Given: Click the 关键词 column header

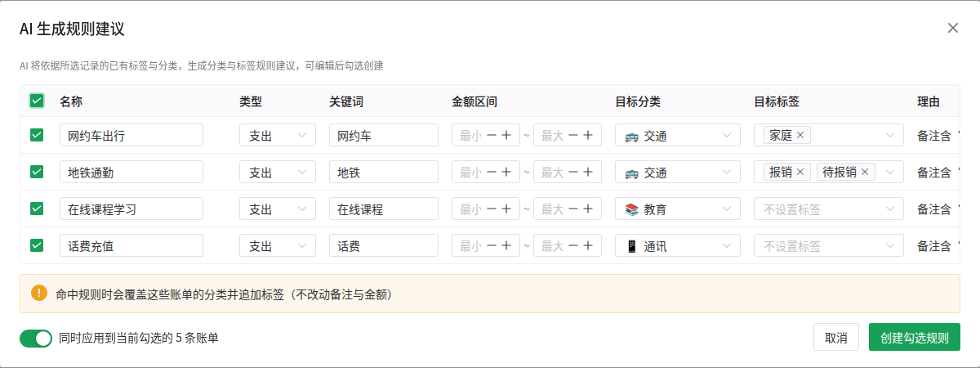Looking at the screenshot, I should click(346, 101).
